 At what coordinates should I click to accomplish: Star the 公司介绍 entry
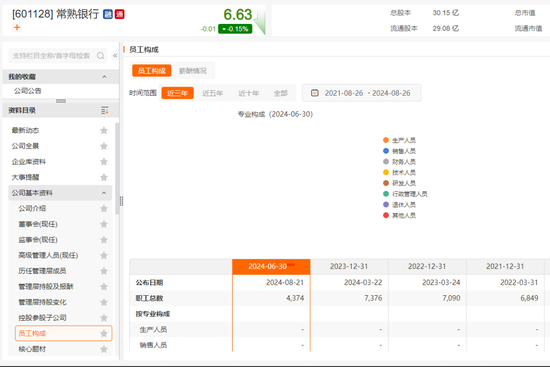104,208
